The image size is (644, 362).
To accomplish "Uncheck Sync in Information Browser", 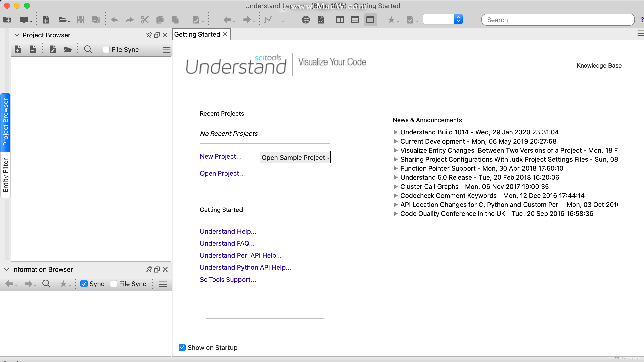I will click(84, 284).
